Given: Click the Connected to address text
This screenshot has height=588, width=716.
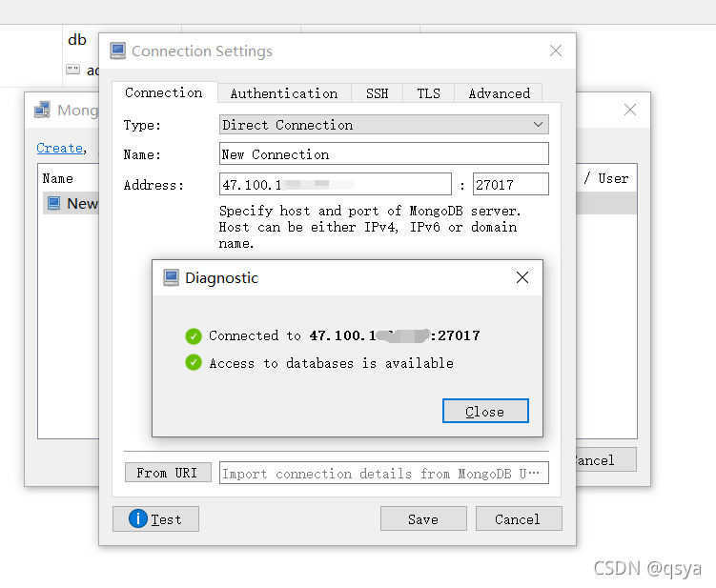Looking at the screenshot, I should (344, 335).
